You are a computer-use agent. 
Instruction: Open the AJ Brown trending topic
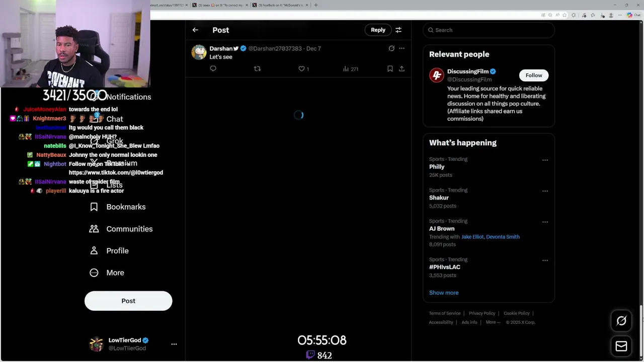(442, 228)
